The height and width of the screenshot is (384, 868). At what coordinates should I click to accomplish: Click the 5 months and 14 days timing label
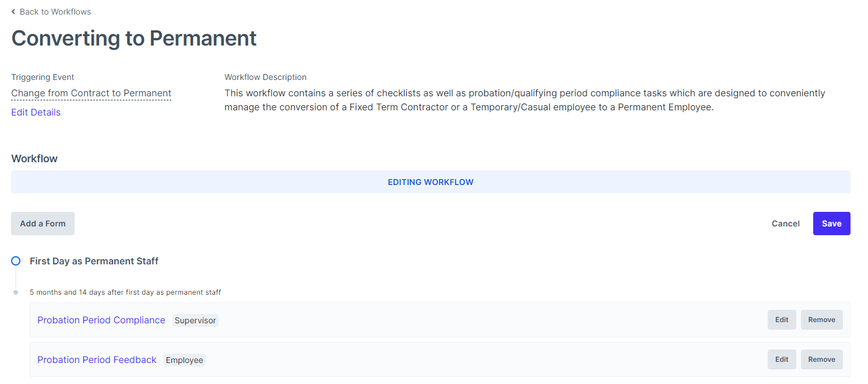125,292
